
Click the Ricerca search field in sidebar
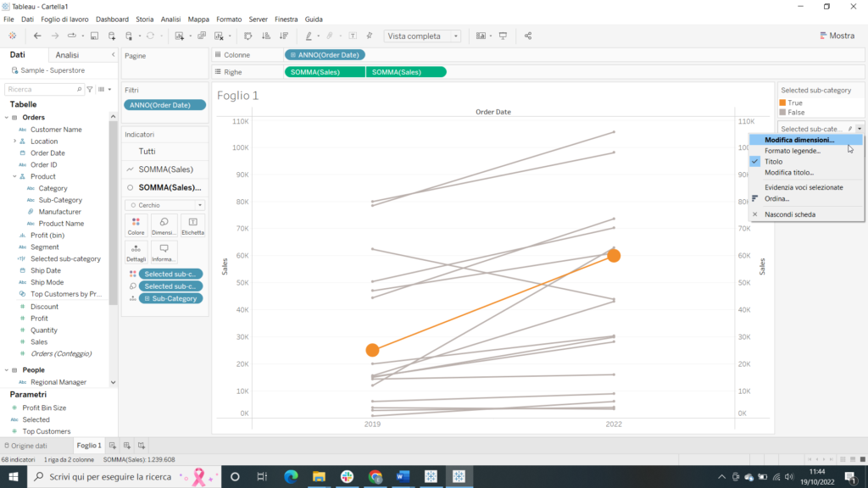pyautogui.click(x=42, y=88)
